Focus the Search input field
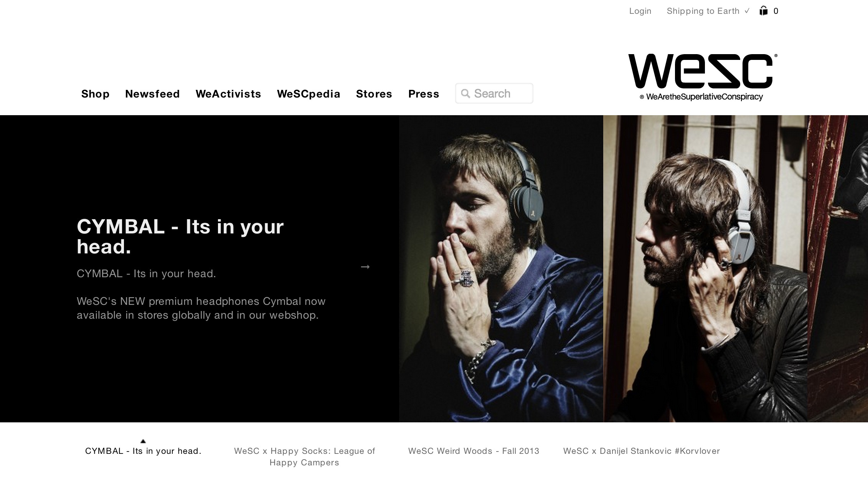Image resolution: width=868 pixels, height=493 pixels. pos(494,93)
